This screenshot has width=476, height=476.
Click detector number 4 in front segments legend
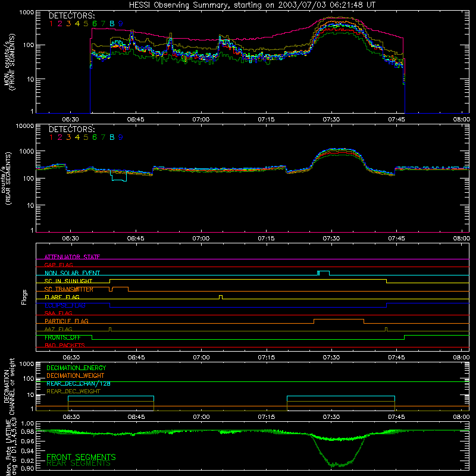coord(77,24)
